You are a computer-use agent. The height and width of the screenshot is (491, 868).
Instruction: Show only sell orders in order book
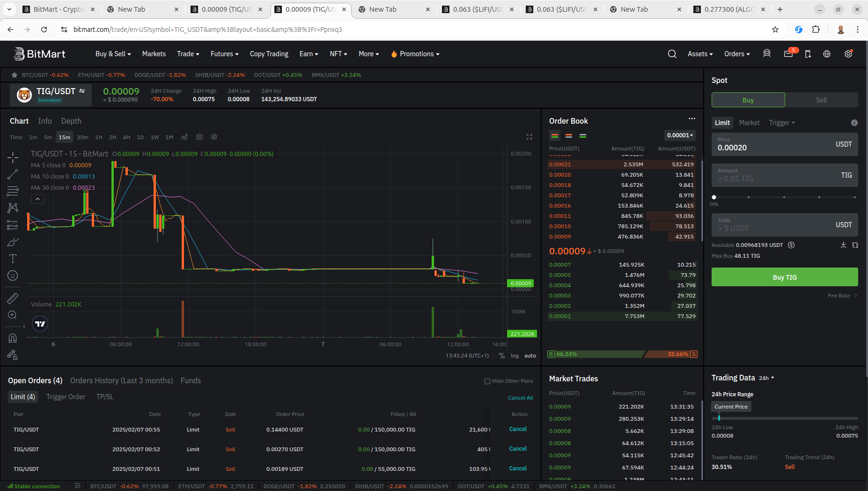[x=569, y=136]
